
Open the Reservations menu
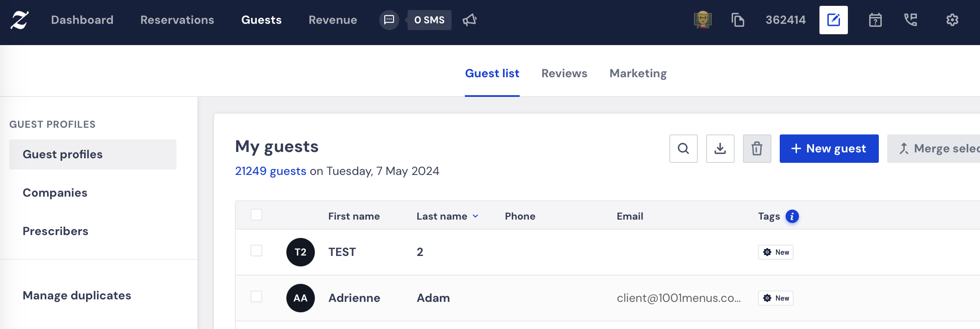point(177,20)
